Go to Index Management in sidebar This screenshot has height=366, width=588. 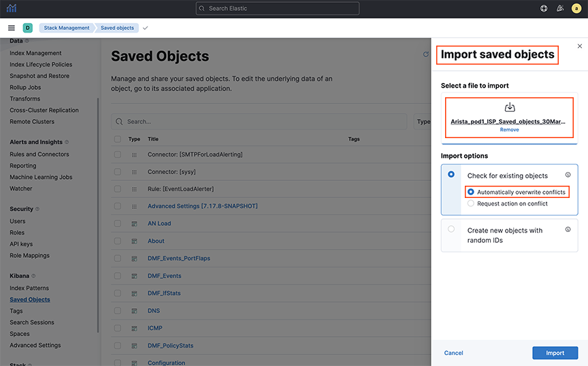pyautogui.click(x=35, y=53)
